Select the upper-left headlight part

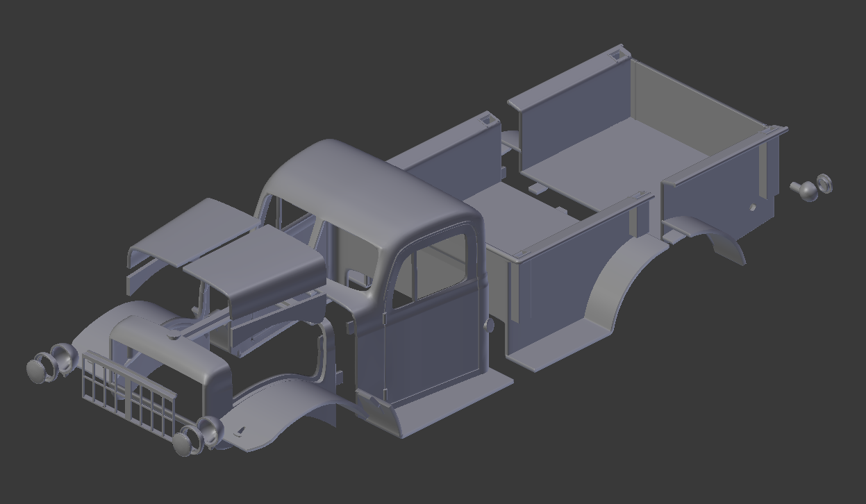[x=61, y=355]
